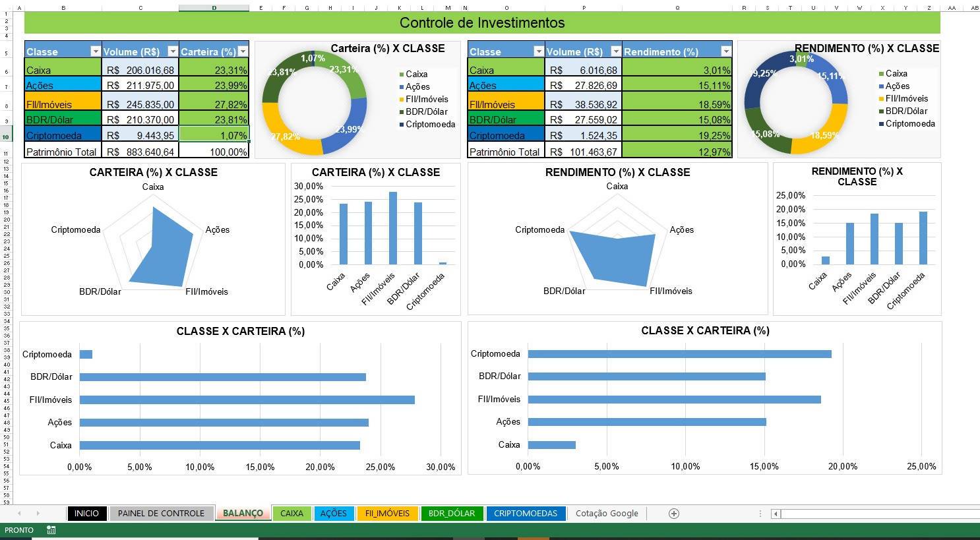Open the Carteira (%) filter dropdown
Image resolution: width=980 pixels, height=540 pixels.
tap(243, 51)
